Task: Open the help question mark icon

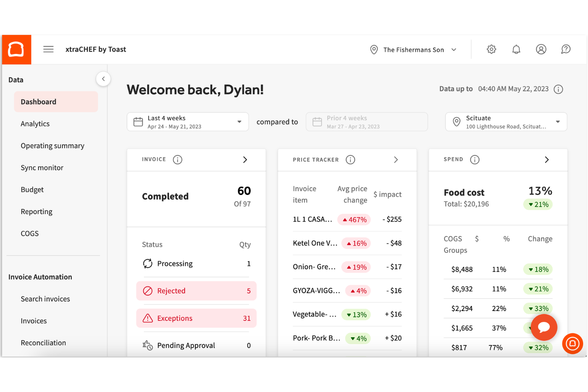Action: (x=566, y=49)
